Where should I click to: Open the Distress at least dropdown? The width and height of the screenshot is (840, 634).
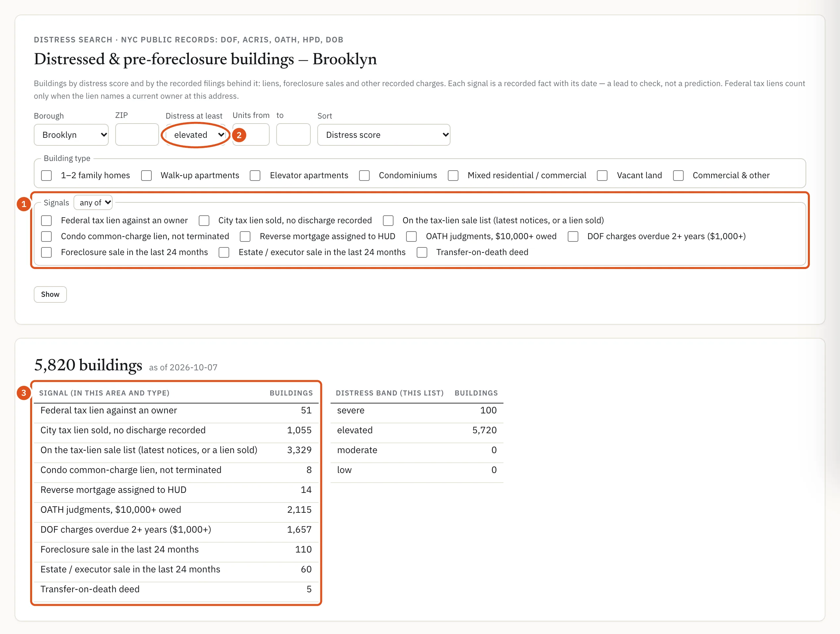point(196,135)
